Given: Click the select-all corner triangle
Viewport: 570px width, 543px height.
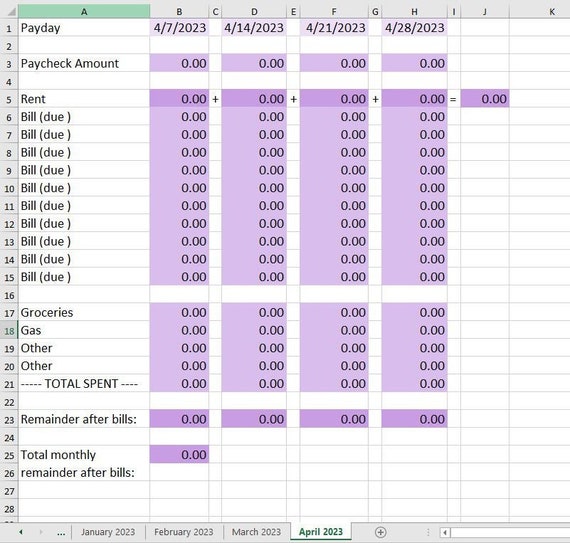Looking at the screenshot, I should pyautogui.click(x=11, y=12).
